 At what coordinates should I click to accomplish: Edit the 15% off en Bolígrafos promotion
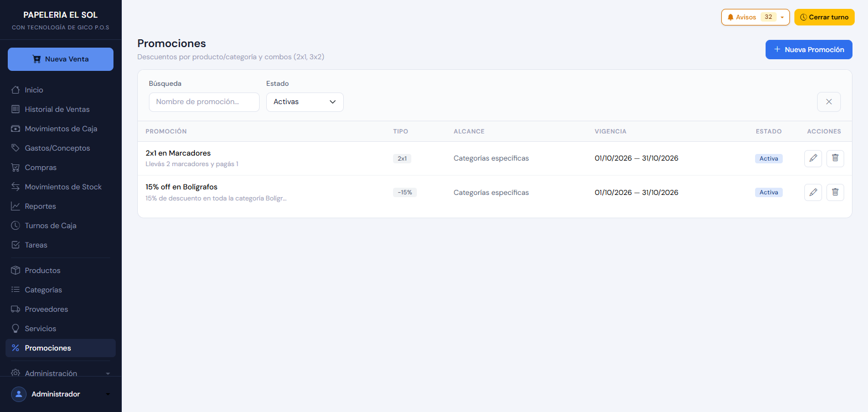(813, 192)
